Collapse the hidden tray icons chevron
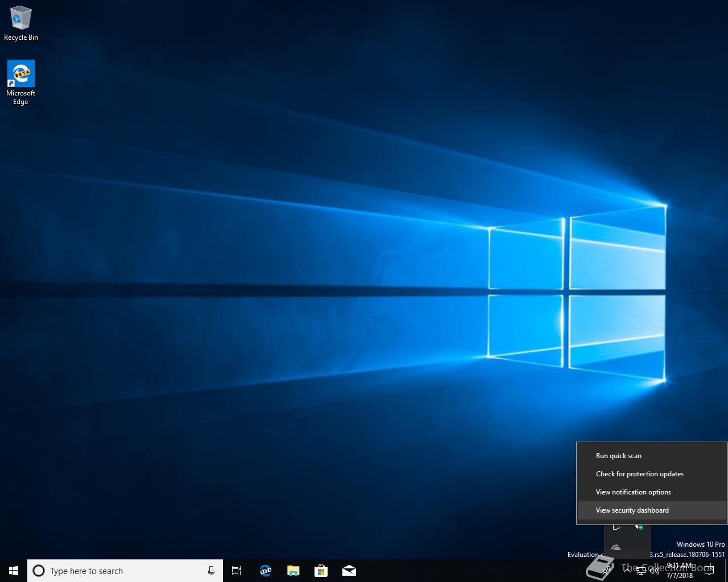This screenshot has width=728, height=582. pos(627,570)
